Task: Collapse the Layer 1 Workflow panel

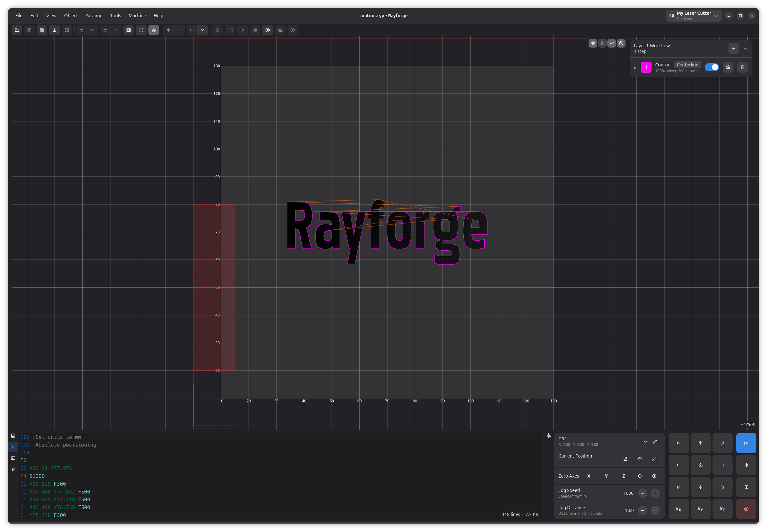Action: (x=745, y=49)
